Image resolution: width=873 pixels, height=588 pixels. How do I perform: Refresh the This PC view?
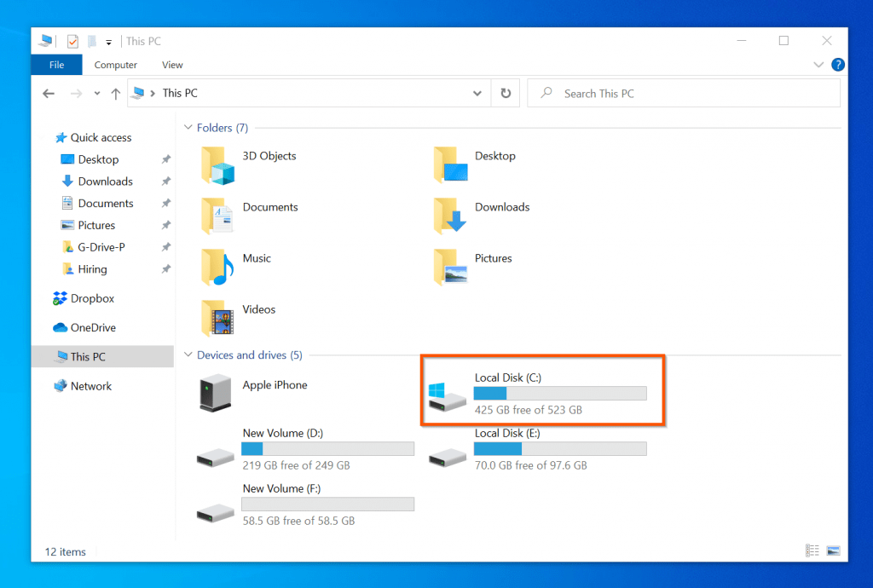tap(506, 94)
